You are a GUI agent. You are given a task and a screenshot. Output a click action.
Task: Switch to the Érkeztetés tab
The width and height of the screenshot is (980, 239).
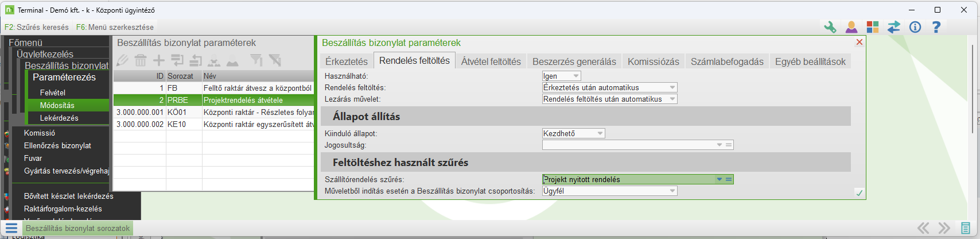coord(347,61)
